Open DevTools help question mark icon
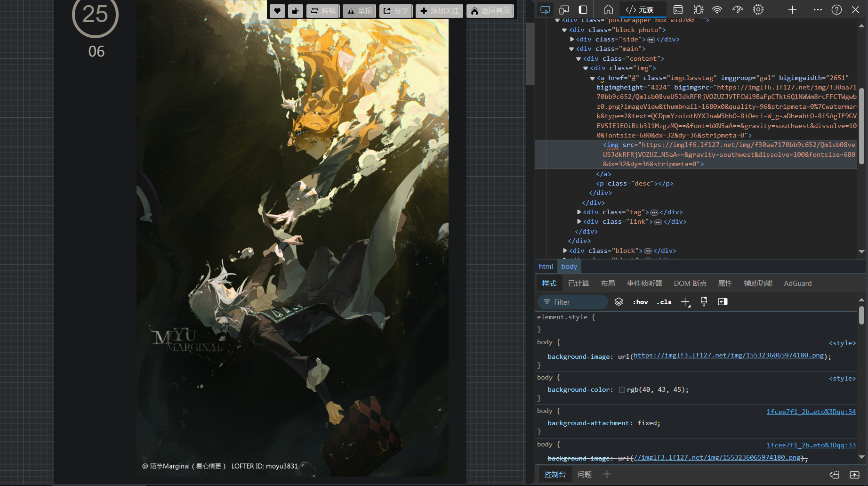This screenshot has width=868, height=486. pyautogui.click(x=836, y=9)
